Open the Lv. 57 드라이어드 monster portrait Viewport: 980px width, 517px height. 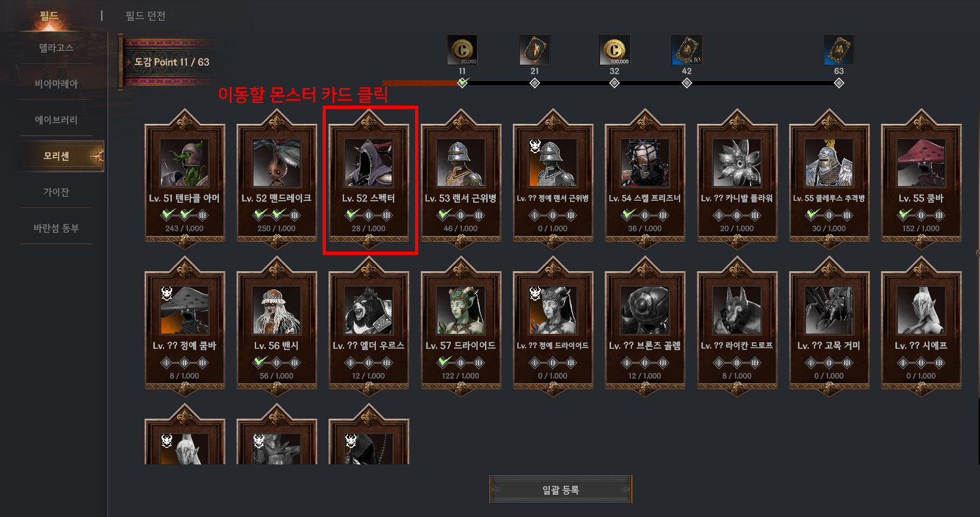pos(462,310)
